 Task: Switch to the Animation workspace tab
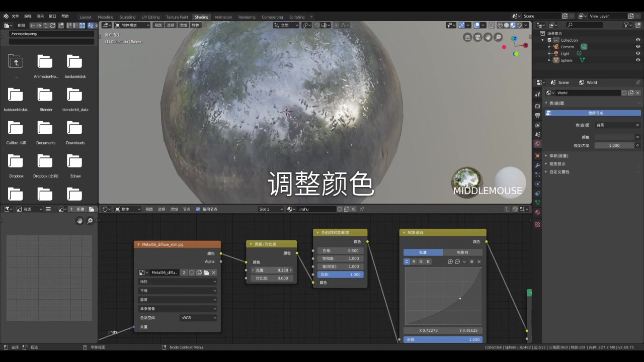(x=223, y=17)
